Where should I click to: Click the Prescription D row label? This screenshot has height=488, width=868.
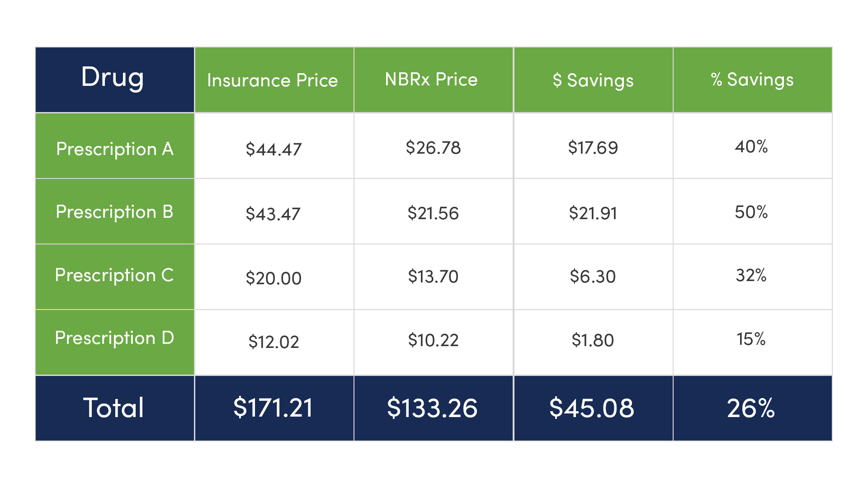tap(115, 338)
